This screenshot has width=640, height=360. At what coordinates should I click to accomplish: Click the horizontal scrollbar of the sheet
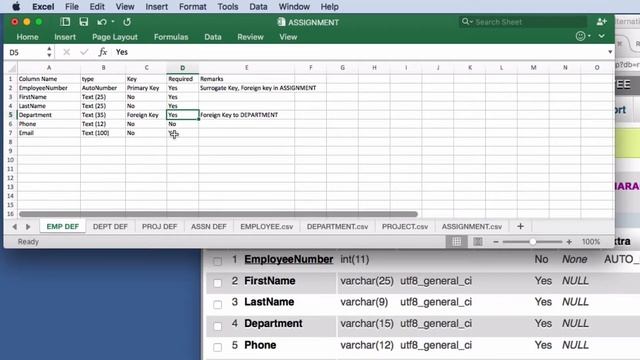pos(218,214)
